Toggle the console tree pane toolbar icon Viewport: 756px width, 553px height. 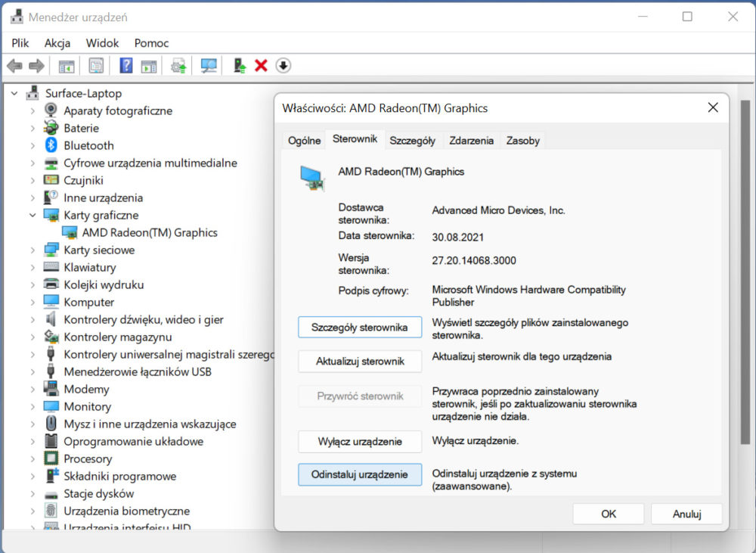pos(66,66)
